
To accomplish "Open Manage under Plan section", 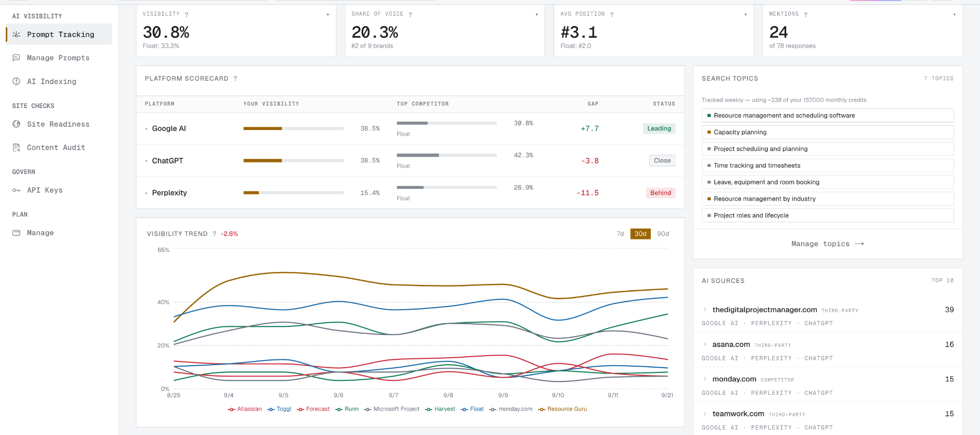I will [59, 233].
